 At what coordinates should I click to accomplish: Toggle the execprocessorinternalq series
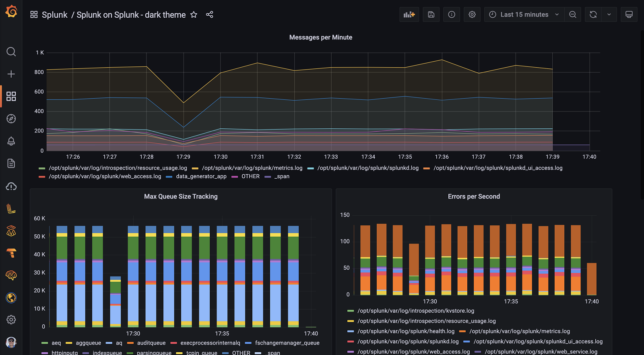[210, 343]
